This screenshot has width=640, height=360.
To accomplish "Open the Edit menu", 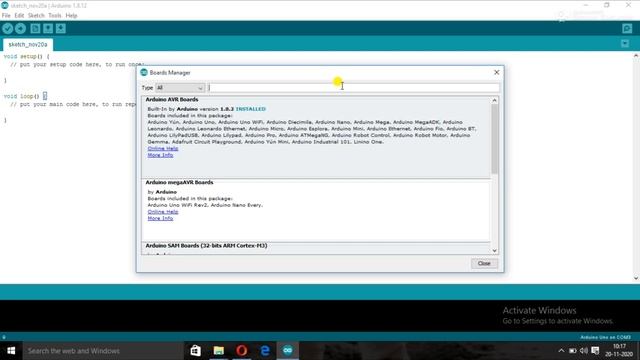I will coord(19,16).
